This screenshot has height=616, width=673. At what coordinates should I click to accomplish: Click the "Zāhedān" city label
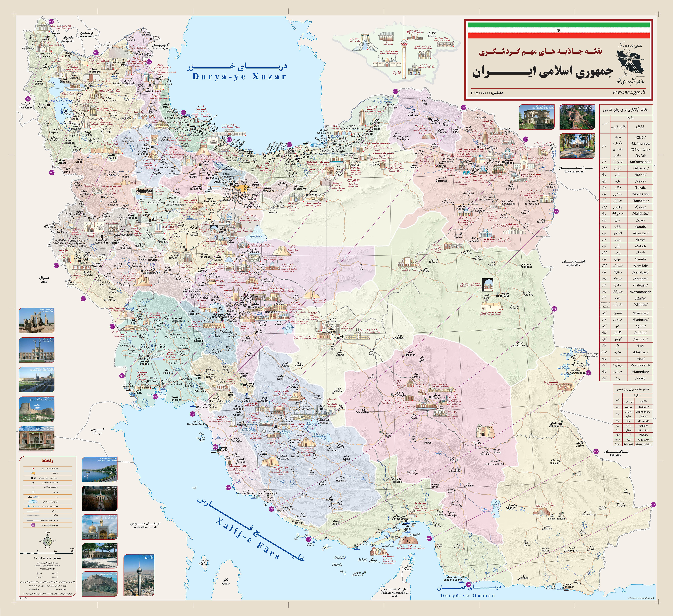(554, 426)
